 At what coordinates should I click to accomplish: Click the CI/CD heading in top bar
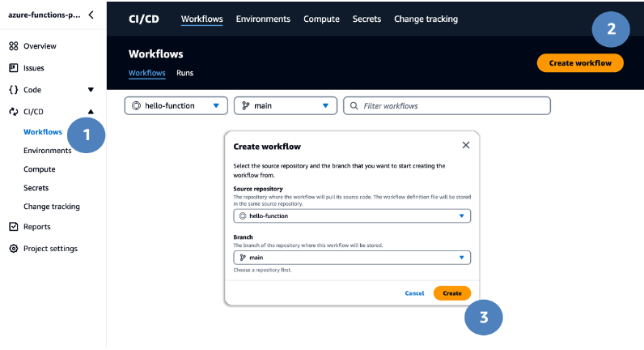pos(144,19)
